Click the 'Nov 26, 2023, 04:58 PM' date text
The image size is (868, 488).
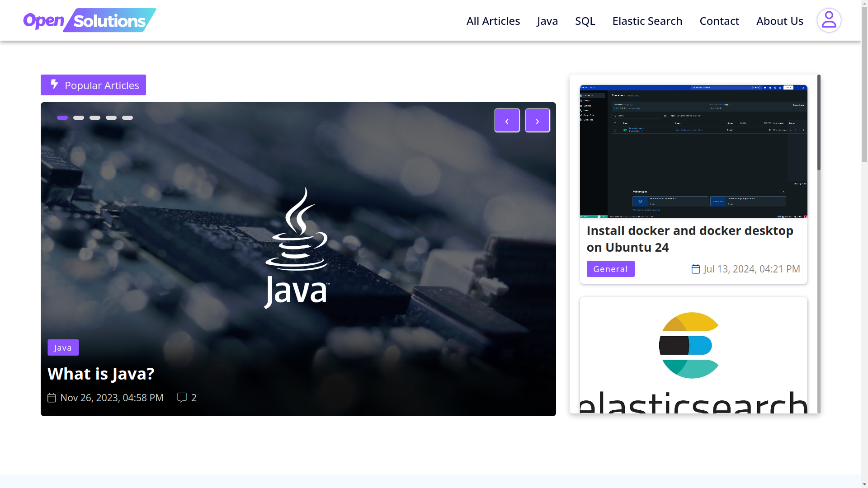coord(112,398)
